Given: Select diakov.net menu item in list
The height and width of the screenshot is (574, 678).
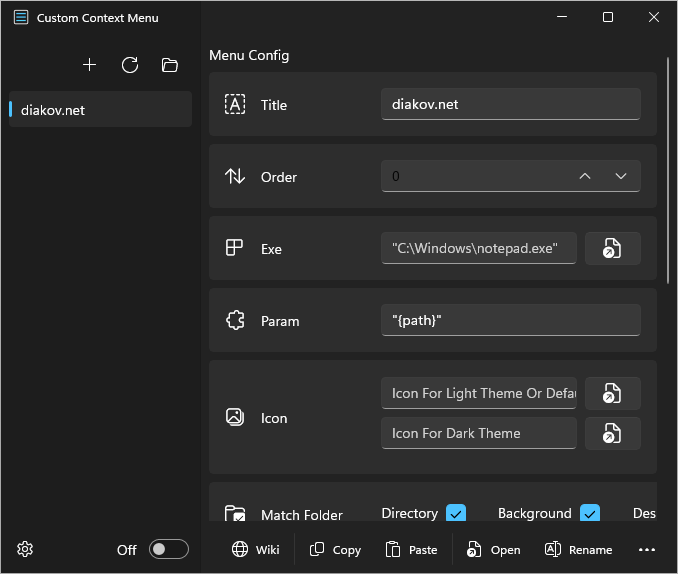Looking at the screenshot, I should pos(100,110).
